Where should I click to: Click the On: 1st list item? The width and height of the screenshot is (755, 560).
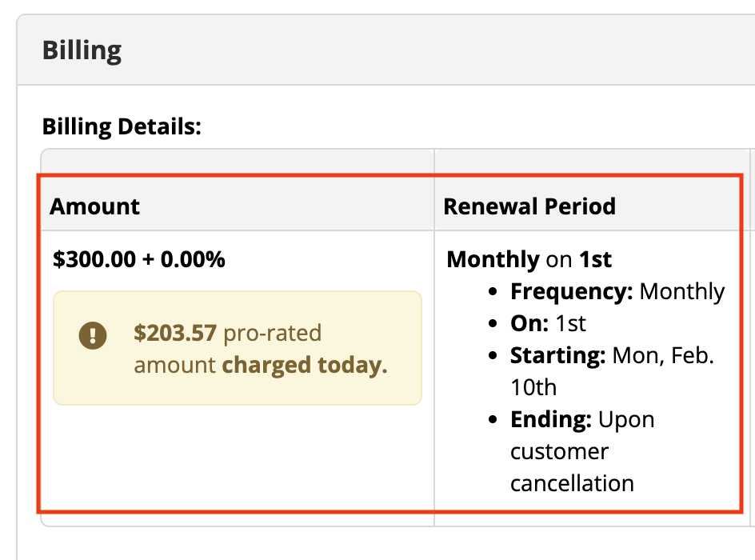click(x=548, y=323)
